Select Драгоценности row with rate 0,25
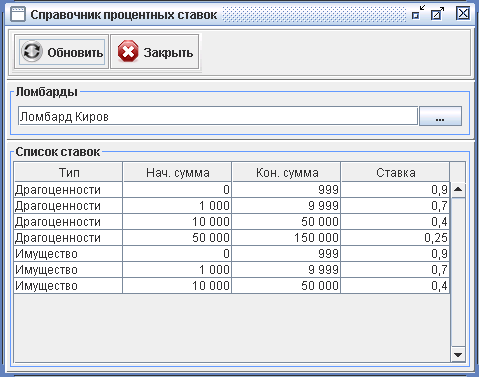Viewport: 479px width, 377px height. [x=232, y=238]
